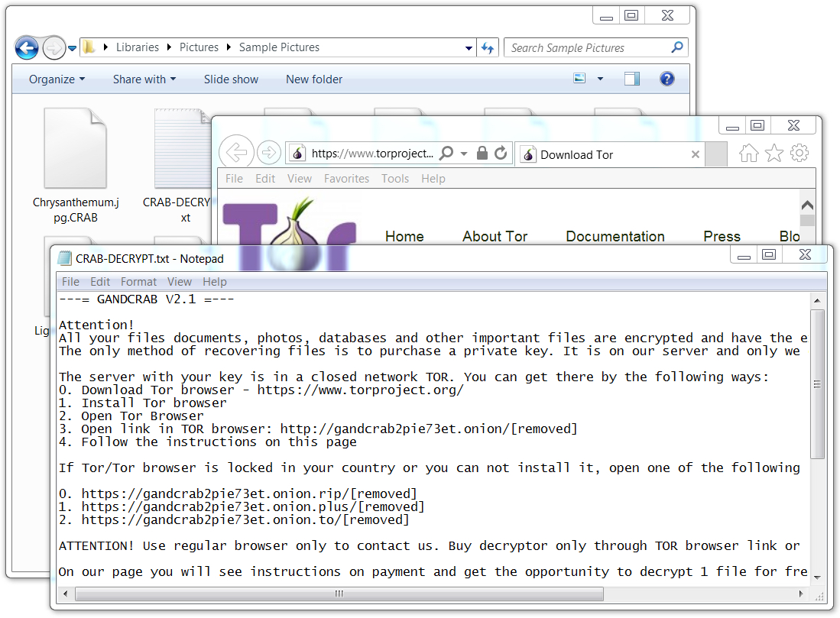Open the Home link on Tor site
The width and height of the screenshot is (840, 618).
click(404, 236)
